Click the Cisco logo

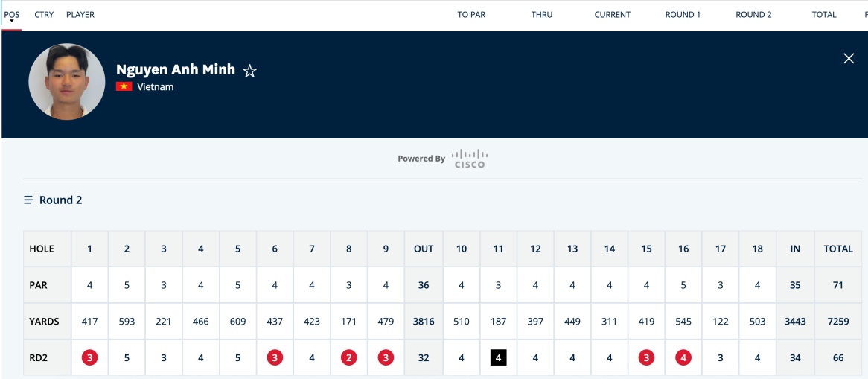(x=470, y=158)
